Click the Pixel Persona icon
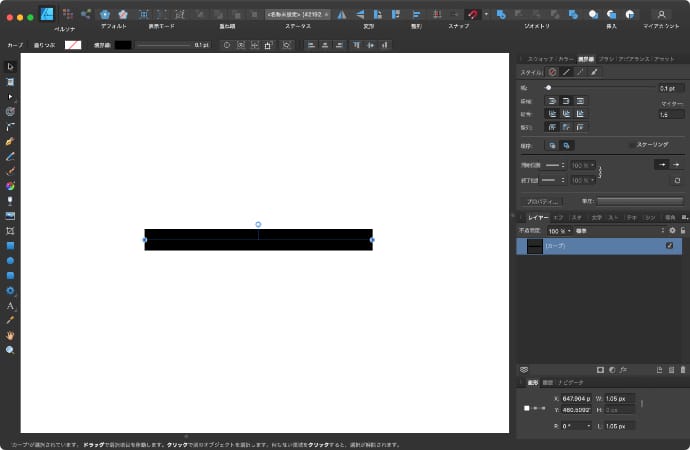 [x=67, y=14]
